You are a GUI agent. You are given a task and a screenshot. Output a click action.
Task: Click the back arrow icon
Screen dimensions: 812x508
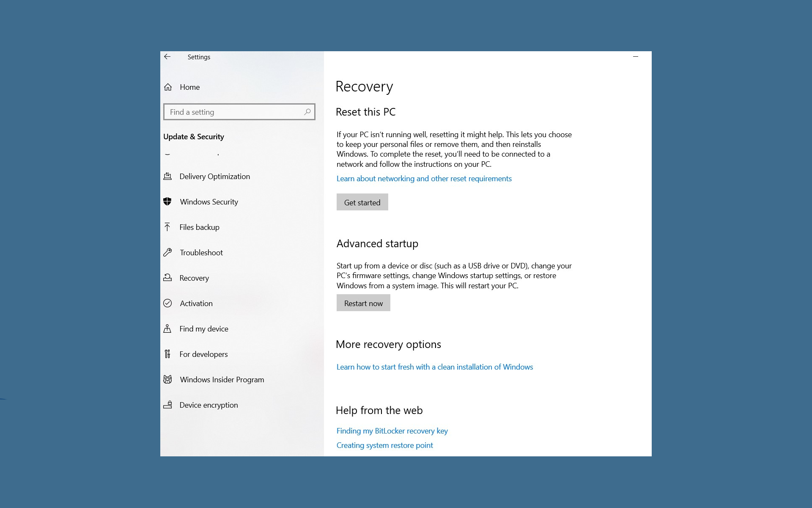coord(167,57)
